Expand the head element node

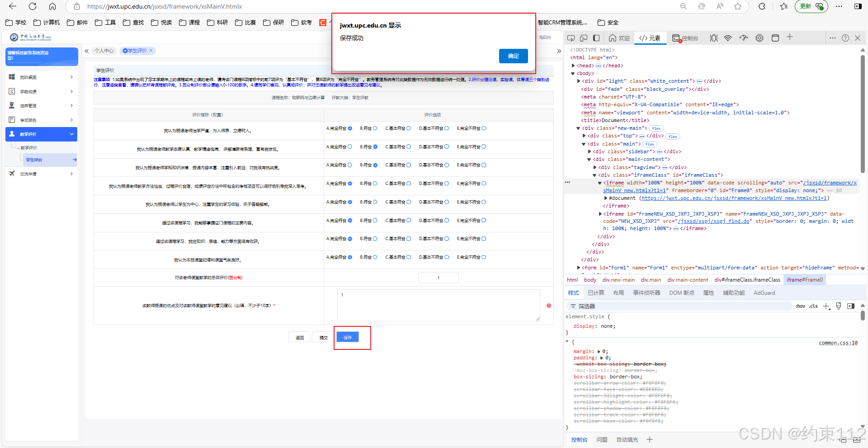(x=573, y=66)
